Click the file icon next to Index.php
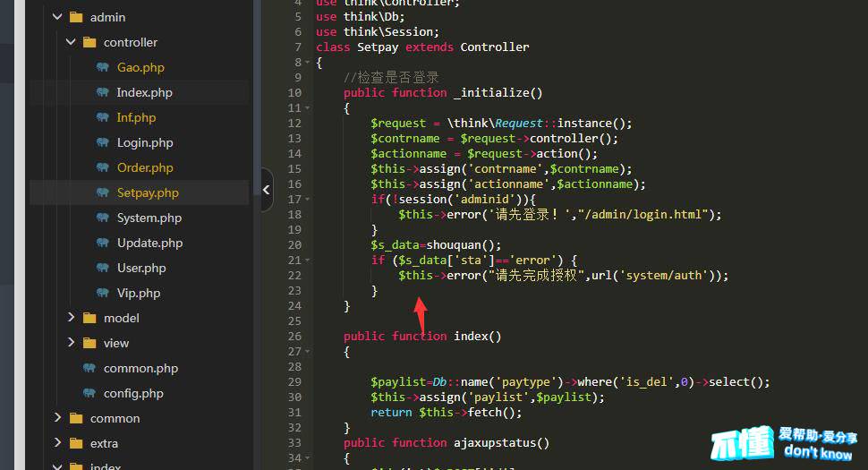 point(102,92)
